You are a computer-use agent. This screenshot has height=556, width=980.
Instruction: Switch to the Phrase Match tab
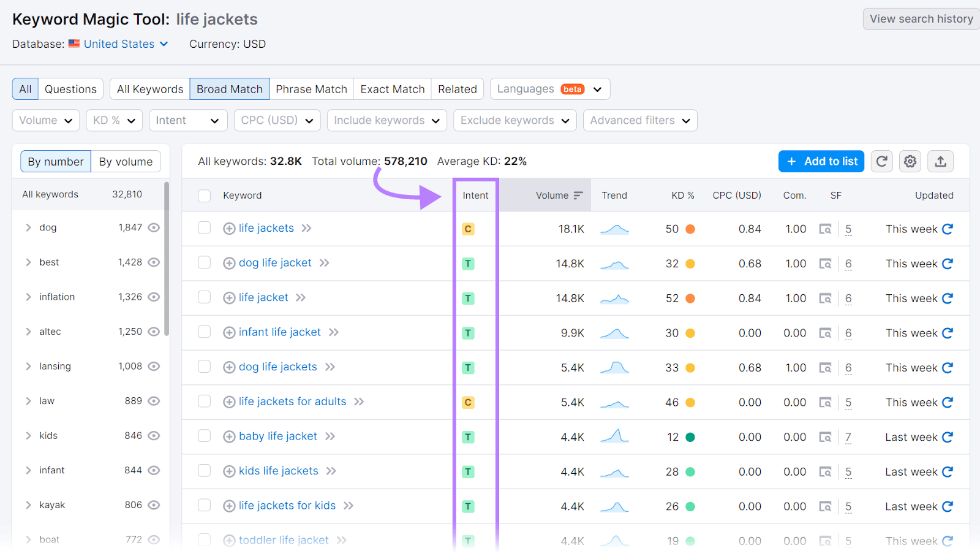(311, 89)
